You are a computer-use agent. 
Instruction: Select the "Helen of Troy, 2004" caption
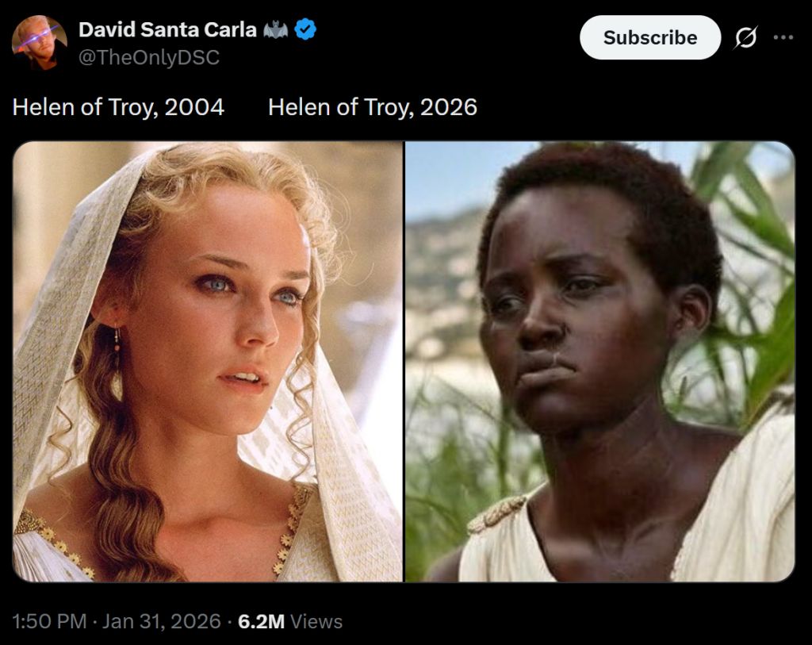point(118,107)
